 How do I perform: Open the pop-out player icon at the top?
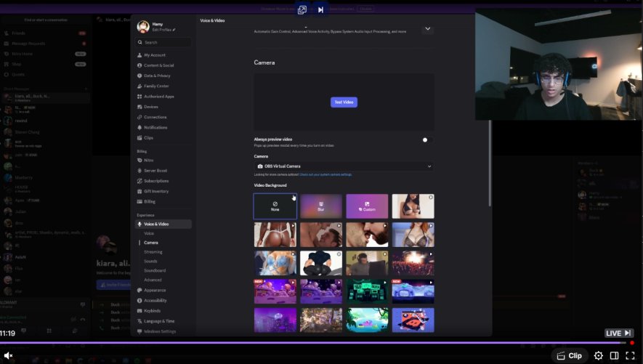coord(302,10)
